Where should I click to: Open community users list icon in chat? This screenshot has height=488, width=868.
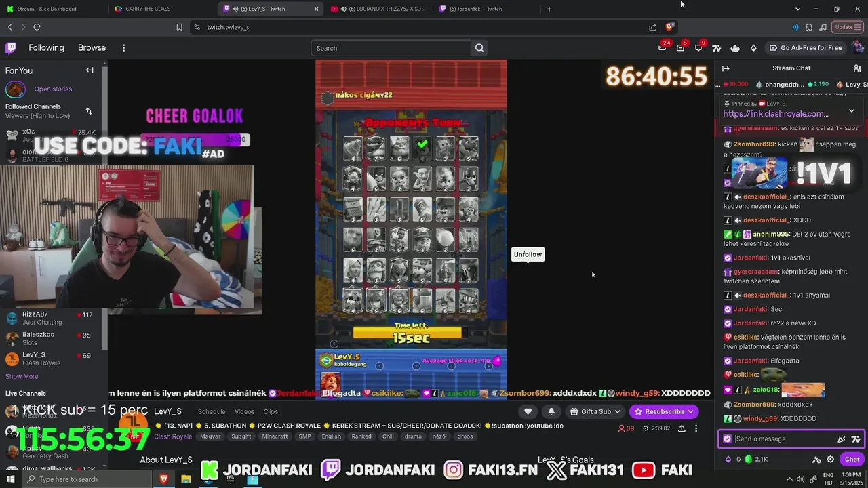(857, 68)
